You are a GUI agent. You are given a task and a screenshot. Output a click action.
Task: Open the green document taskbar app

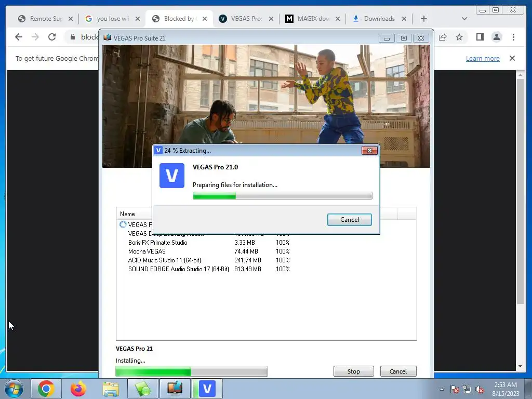click(143, 389)
